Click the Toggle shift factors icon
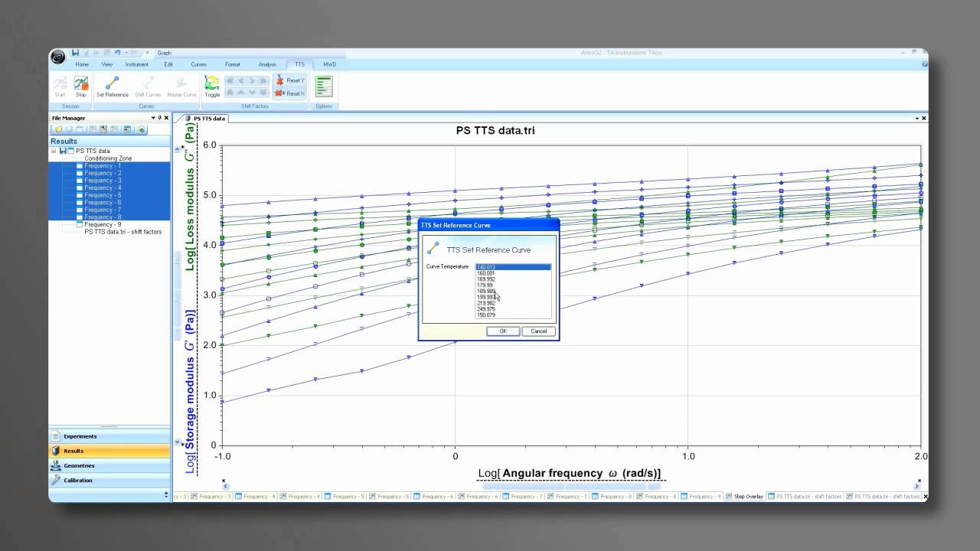 pyautogui.click(x=212, y=86)
